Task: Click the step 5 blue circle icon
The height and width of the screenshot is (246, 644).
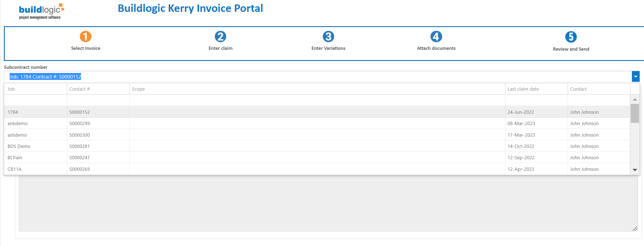Action: (x=571, y=37)
